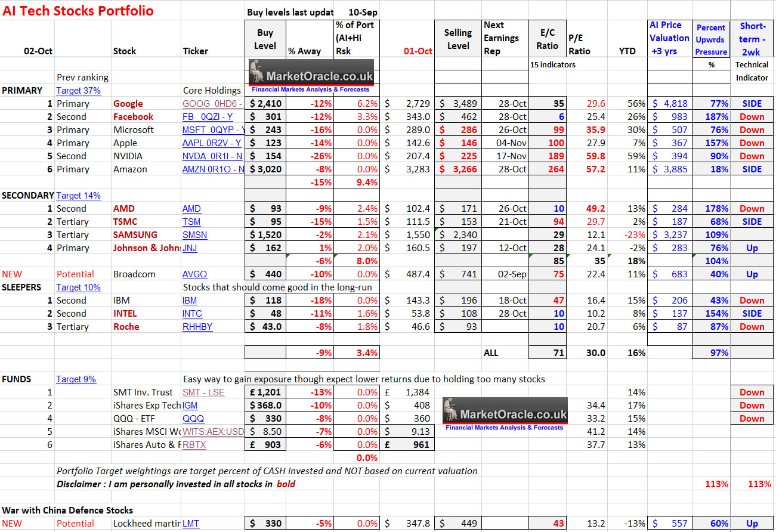
Task: Click the 10-Sep buy levels update date
Action: [x=364, y=12]
